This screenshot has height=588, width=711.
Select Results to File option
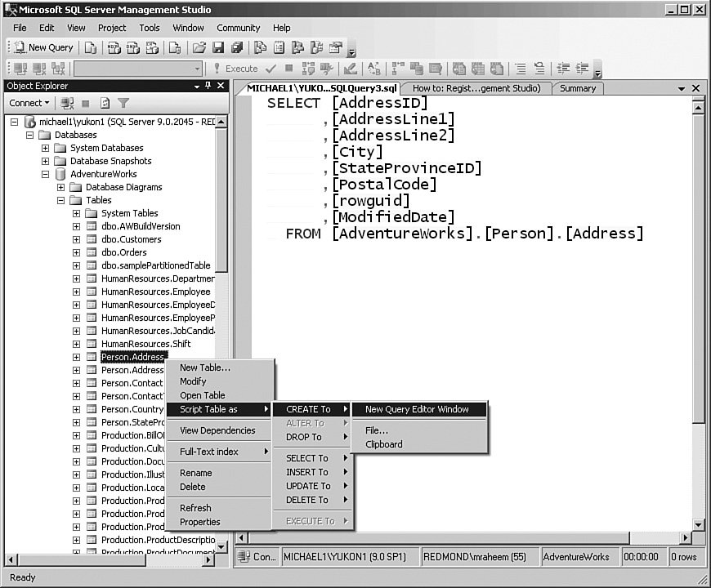click(x=497, y=69)
